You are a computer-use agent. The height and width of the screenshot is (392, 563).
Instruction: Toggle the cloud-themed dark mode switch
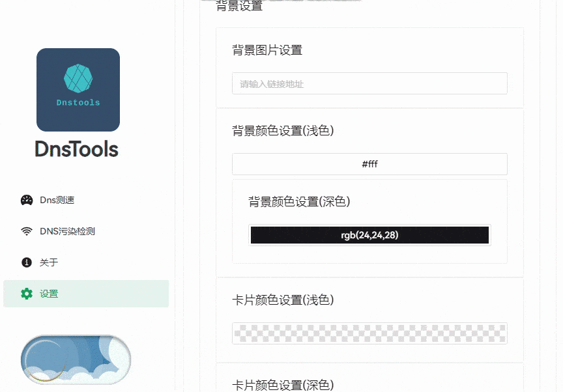[76, 359]
